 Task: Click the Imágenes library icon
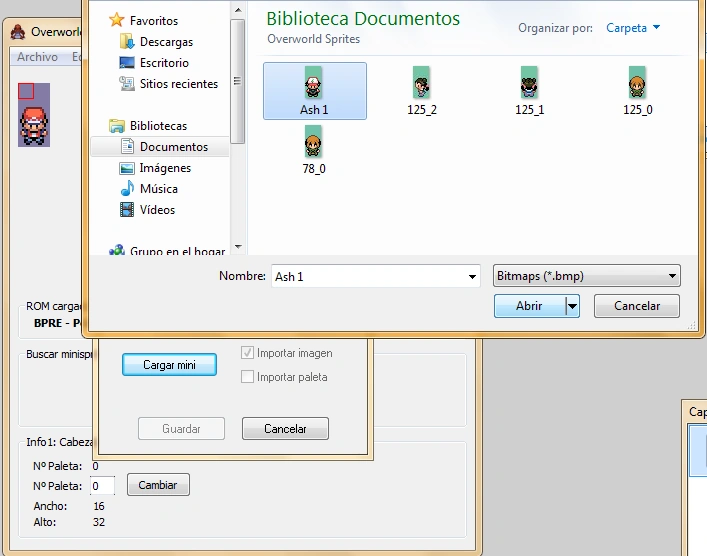[127, 168]
